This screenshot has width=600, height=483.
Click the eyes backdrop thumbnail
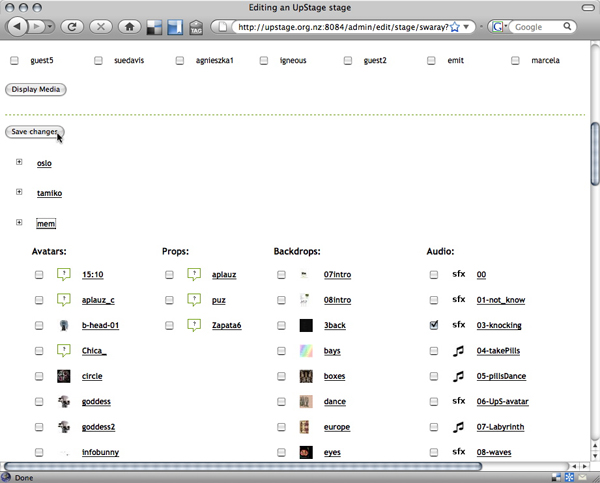click(x=306, y=452)
